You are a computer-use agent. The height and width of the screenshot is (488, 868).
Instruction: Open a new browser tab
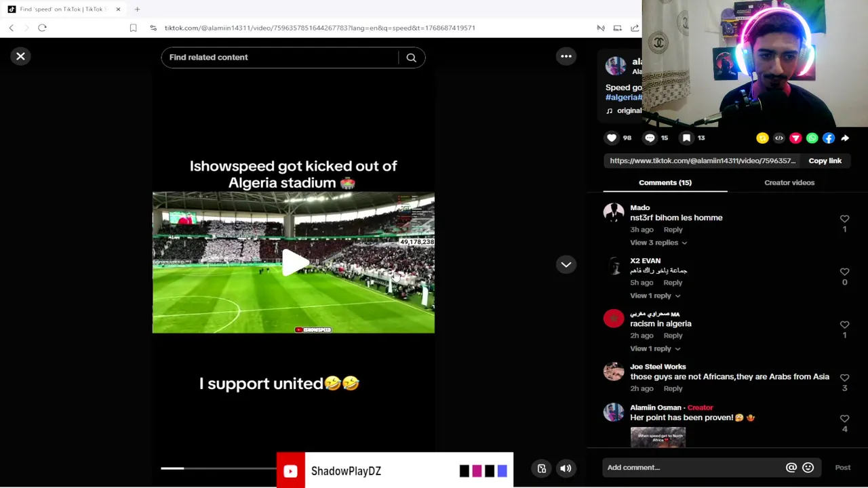click(137, 9)
